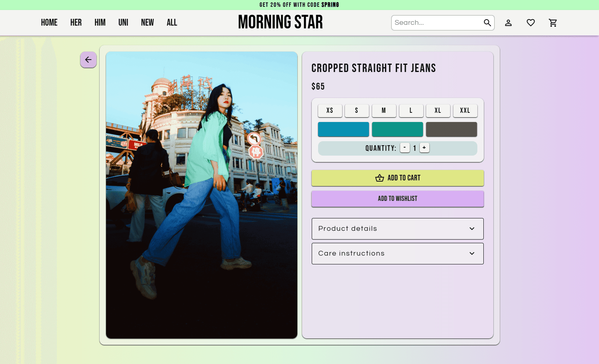
Task: Open the Product details chevron arrow
Action: coord(471,228)
